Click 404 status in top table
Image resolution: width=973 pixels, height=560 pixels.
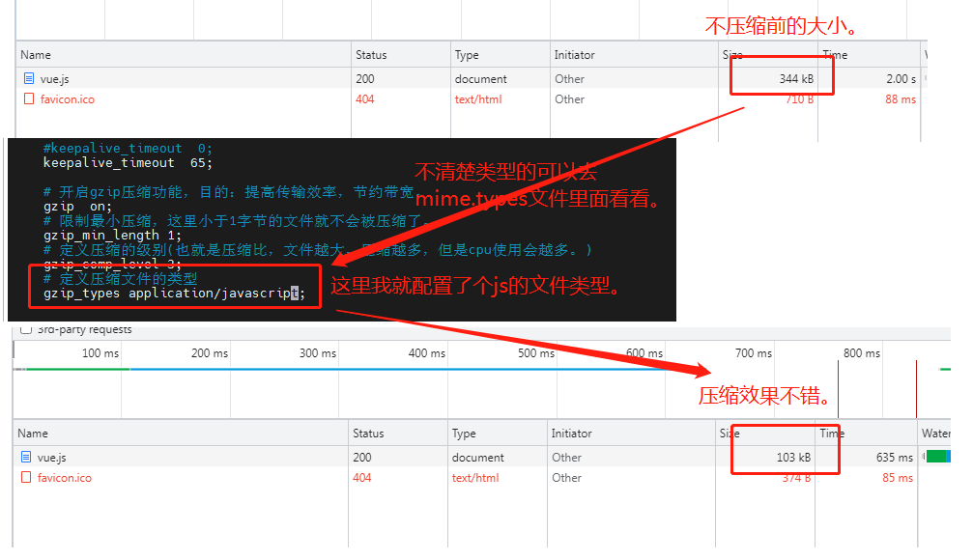pos(365,99)
